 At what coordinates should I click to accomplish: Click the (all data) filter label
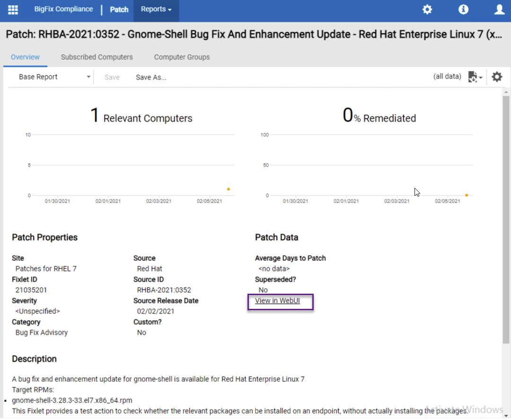tap(447, 76)
